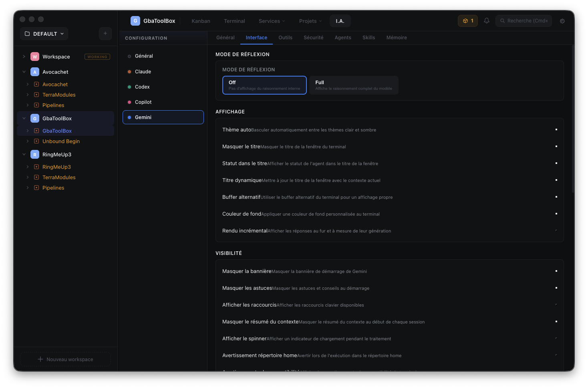The image size is (588, 388).
Task: Select the Full reflection mode option
Action: point(354,85)
